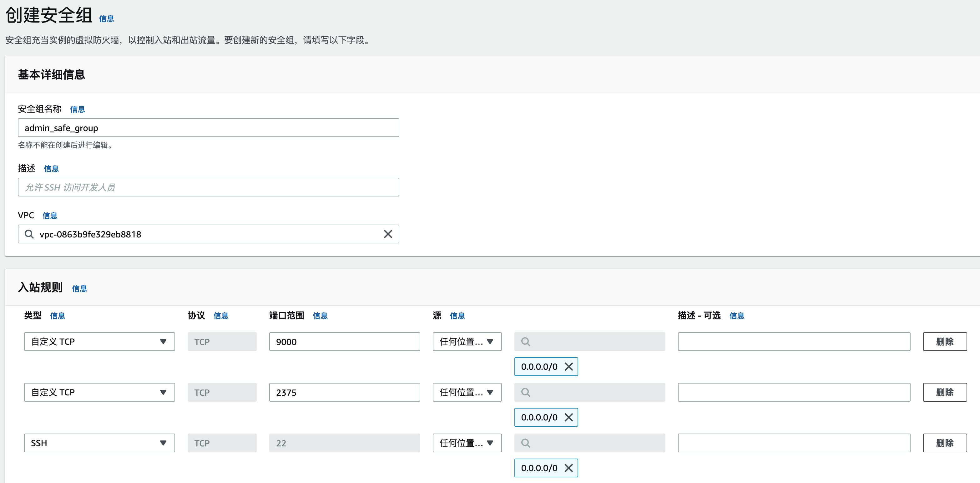Viewport: 980px width, 483px height.
Task: Open info link for 类型 column
Action: pyautogui.click(x=58, y=316)
